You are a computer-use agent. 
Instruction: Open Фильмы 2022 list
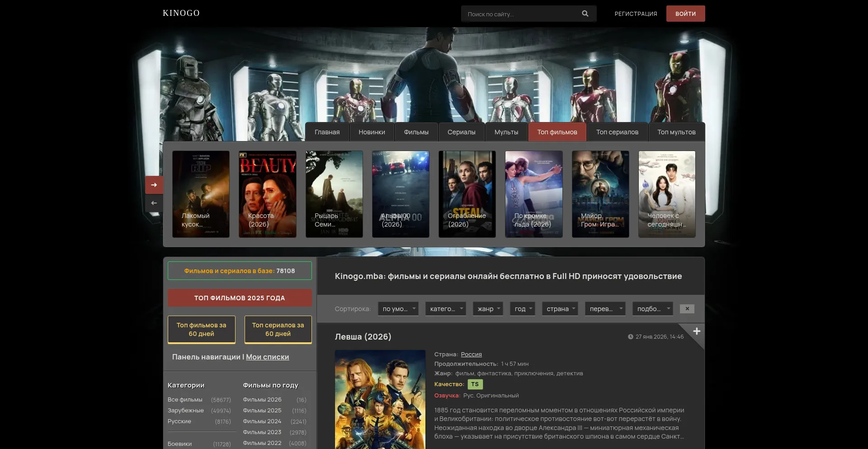[x=262, y=443]
